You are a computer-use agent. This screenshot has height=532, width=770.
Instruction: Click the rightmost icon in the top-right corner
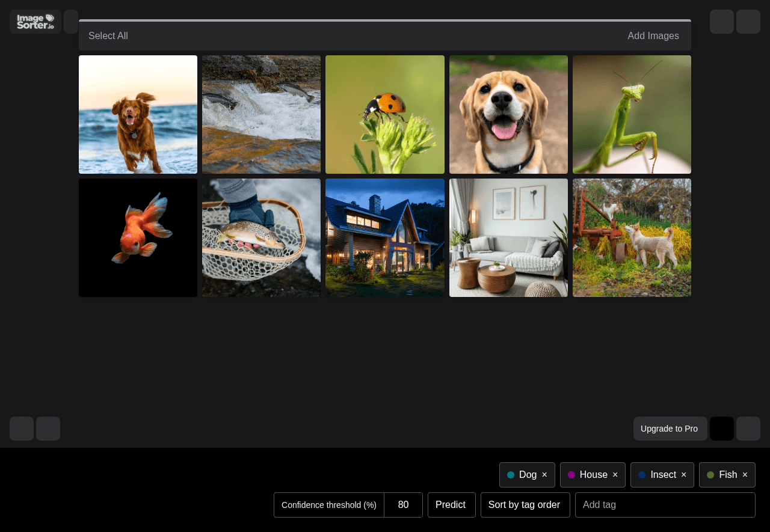point(748,21)
